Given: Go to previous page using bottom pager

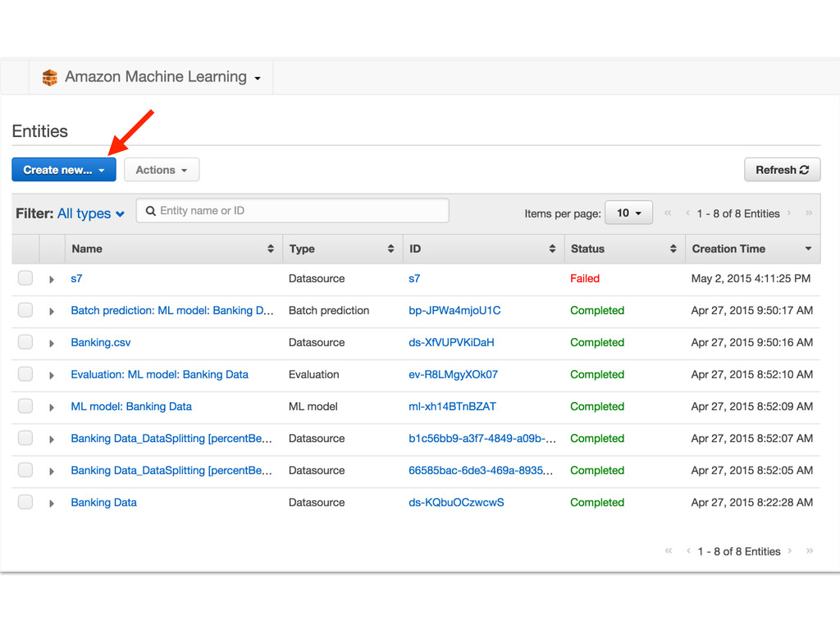Looking at the screenshot, I should point(688,550).
